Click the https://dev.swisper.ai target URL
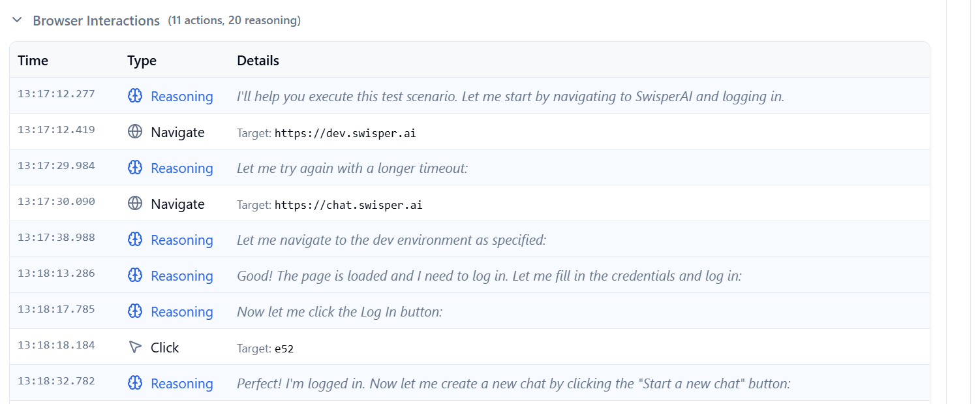Screen dimensions: 980x404 pos(345,133)
